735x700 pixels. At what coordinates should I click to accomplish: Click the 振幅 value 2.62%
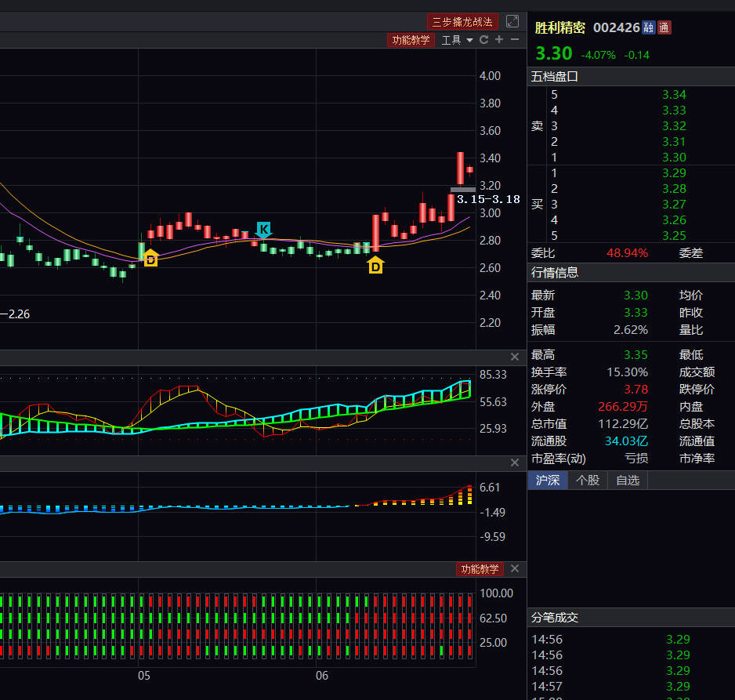tap(631, 330)
